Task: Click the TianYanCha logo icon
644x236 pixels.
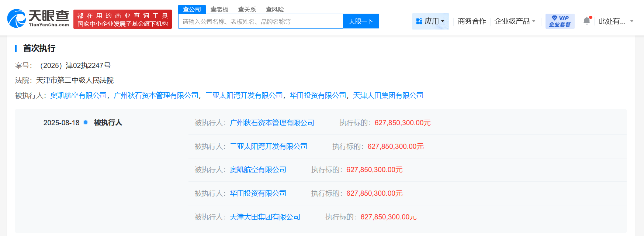Action: pos(17,18)
